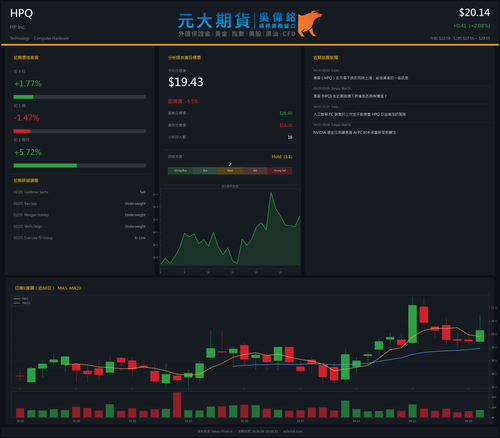Click the red -3.5% target difference
The width and height of the screenshot is (500, 438).
[183, 101]
